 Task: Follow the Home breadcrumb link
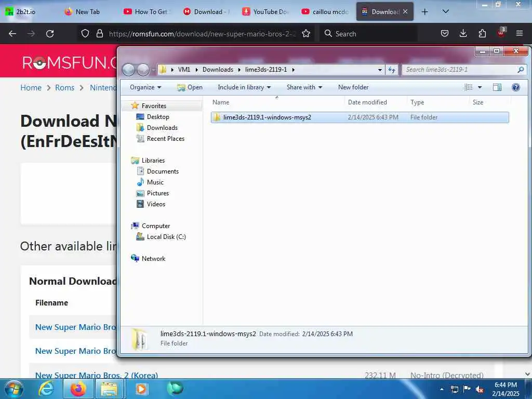[31, 87]
